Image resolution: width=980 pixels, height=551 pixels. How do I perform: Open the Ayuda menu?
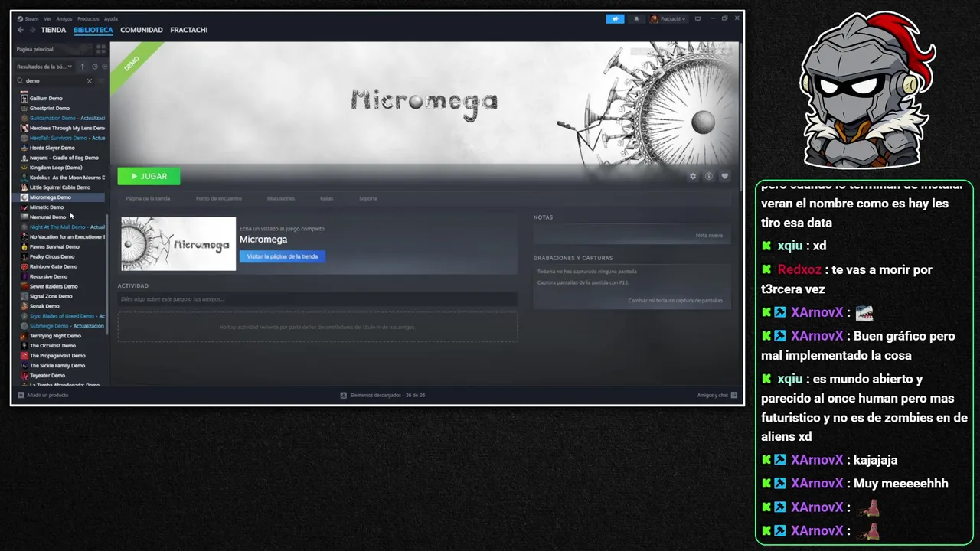pyautogui.click(x=111, y=18)
